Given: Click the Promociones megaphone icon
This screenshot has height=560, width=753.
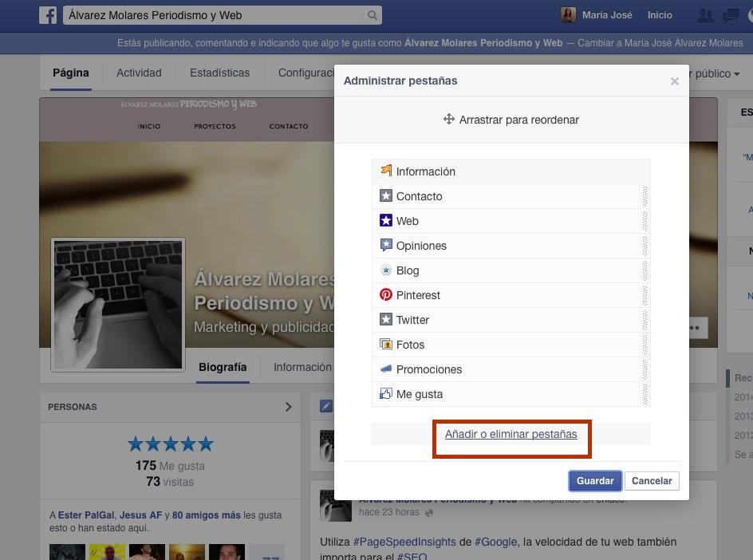Looking at the screenshot, I should point(386,369).
